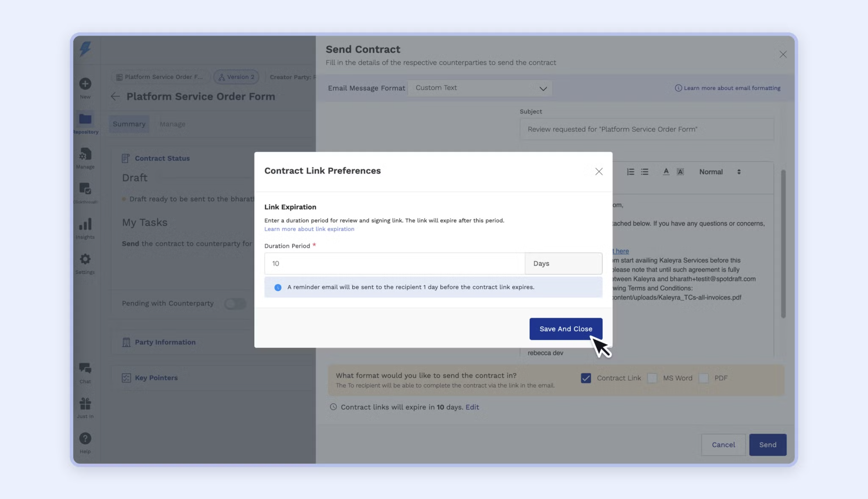Open the Normal text style dropdown
Screen dimensions: 868x499
(720, 172)
